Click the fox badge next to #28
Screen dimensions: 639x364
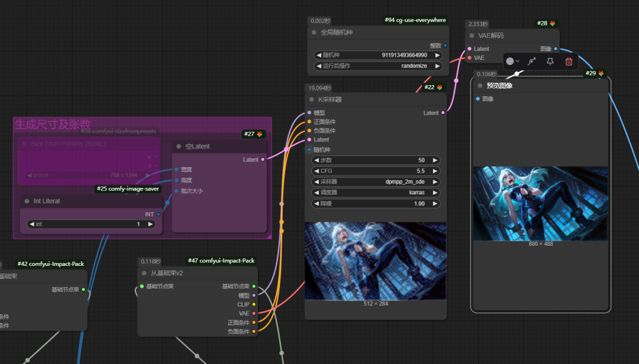click(553, 23)
